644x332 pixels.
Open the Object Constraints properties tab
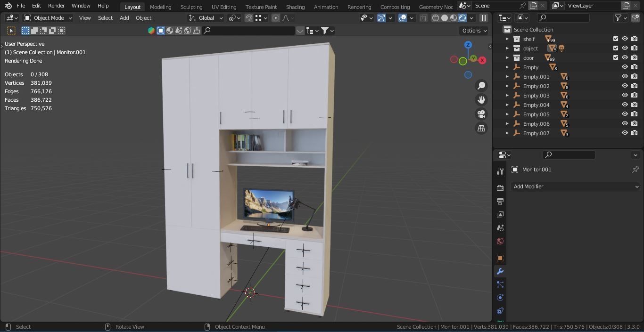(500, 311)
